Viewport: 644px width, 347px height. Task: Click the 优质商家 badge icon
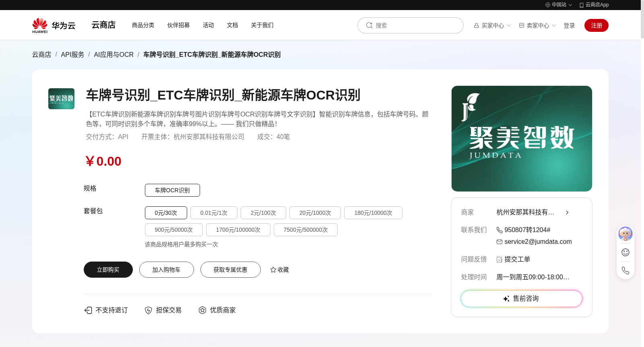coord(202,310)
